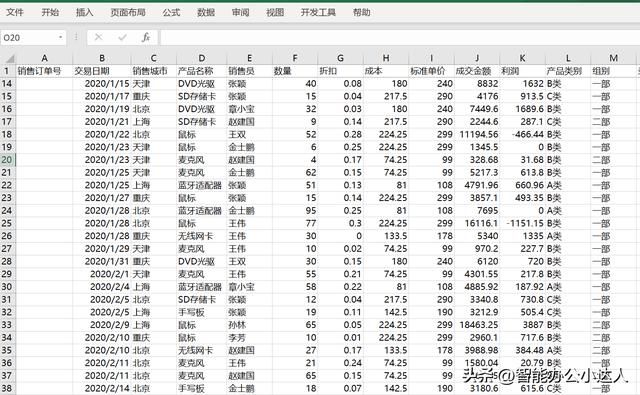The height and width of the screenshot is (395, 640).
Task: Select quantity cell 95
Action: (x=295, y=211)
